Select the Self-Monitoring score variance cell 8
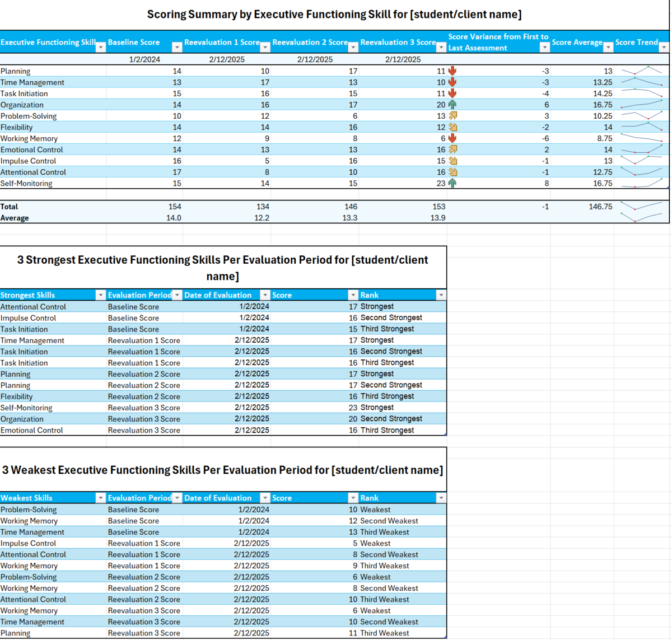Viewport: 672px width, 640px height. (x=498, y=183)
